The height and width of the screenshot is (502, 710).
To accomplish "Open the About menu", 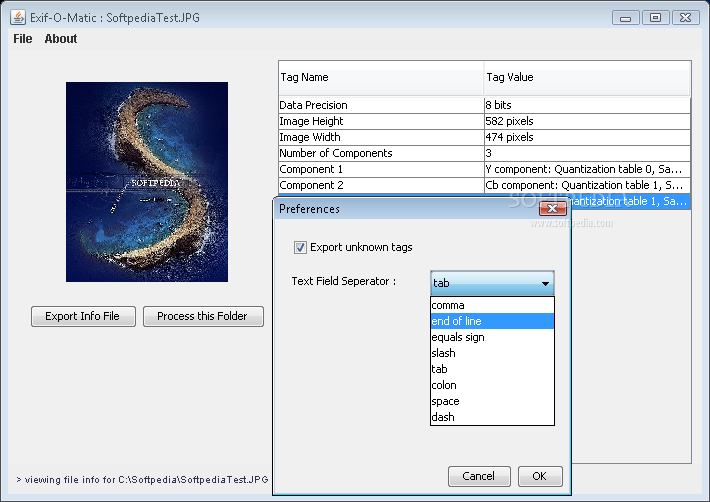I will [x=61, y=39].
